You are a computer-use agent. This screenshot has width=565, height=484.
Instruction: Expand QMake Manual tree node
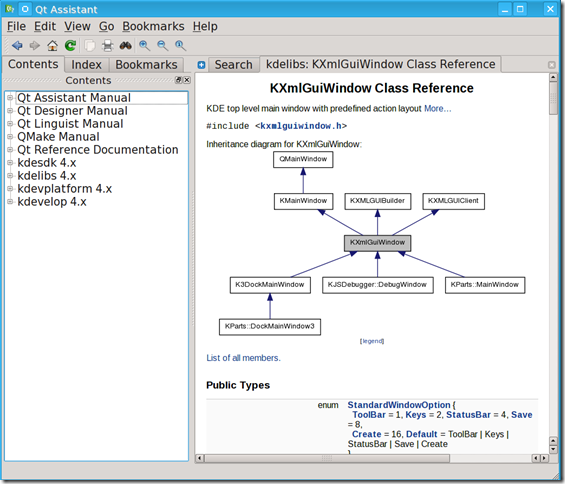[10, 137]
